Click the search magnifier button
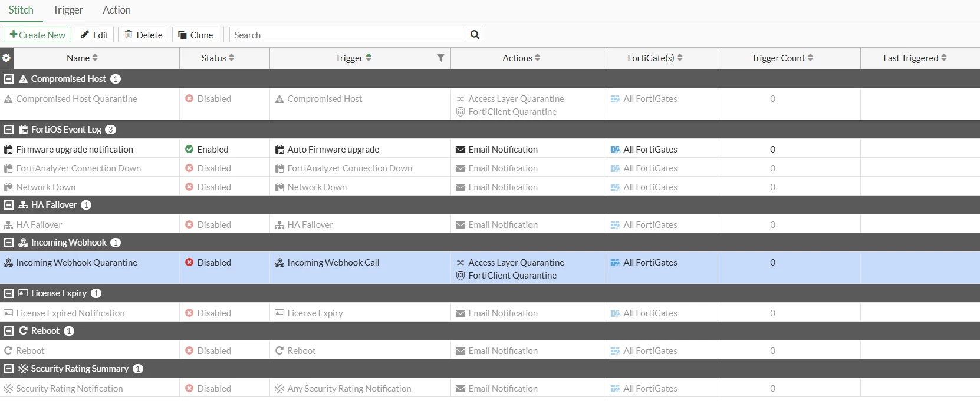 click(x=475, y=35)
